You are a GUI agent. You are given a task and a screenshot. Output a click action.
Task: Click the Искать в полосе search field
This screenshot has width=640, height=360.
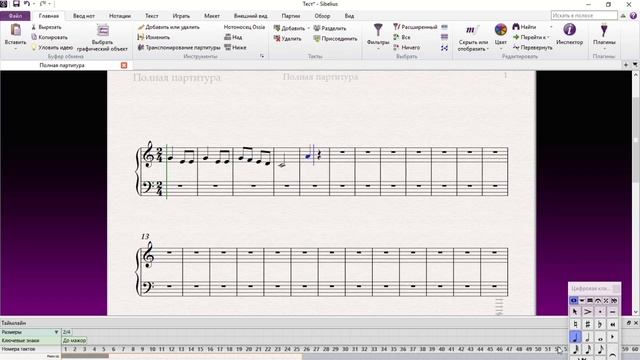point(584,16)
